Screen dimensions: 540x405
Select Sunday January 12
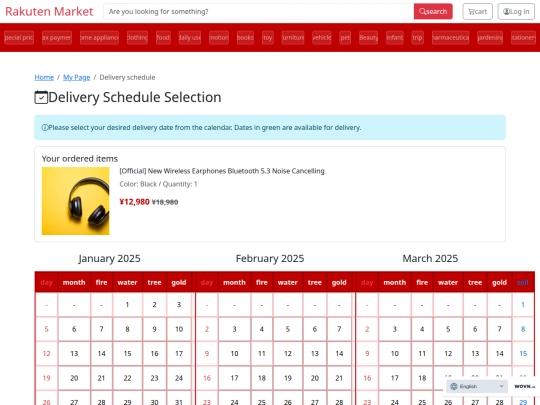46,354
